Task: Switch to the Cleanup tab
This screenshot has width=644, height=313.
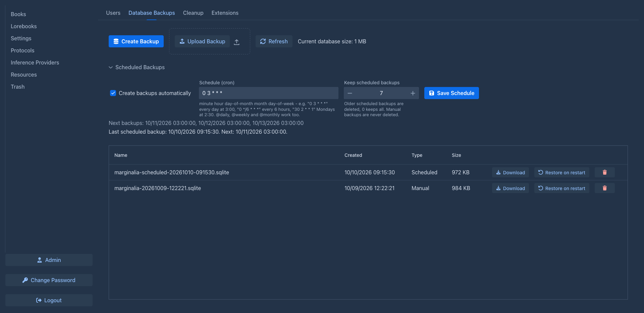Action: click(193, 13)
